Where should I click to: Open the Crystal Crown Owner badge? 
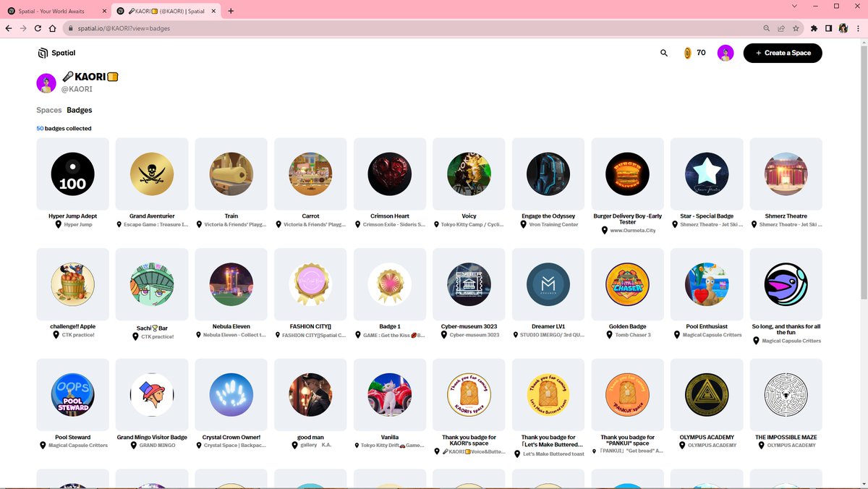tap(231, 395)
